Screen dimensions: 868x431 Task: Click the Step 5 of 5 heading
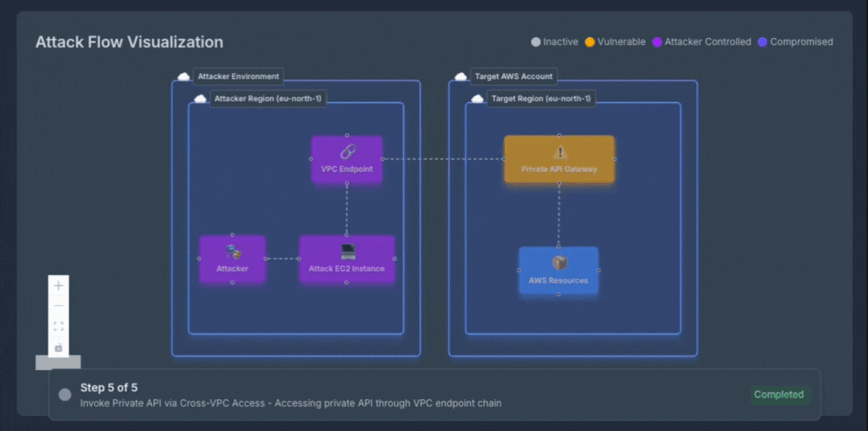point(108,387)
